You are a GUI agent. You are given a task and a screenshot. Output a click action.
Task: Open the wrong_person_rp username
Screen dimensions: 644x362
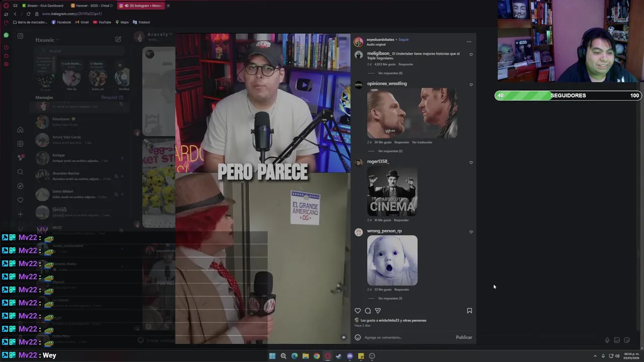[384, 231]
